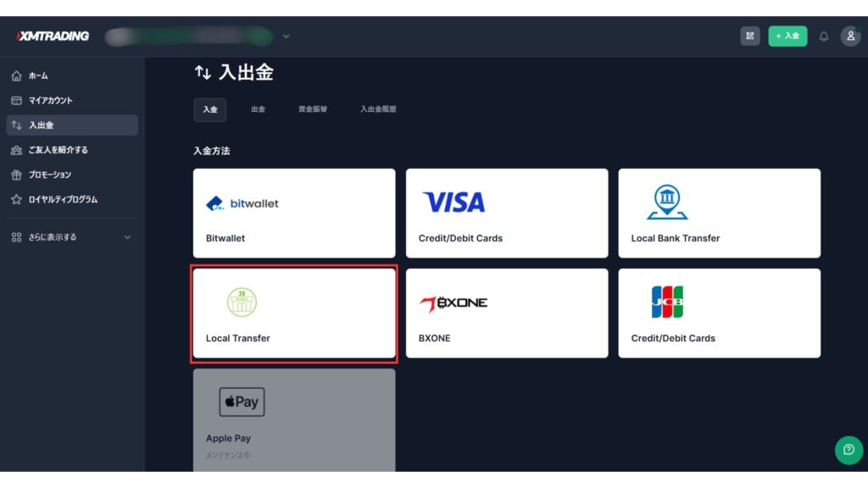This screenshot has width=868, height=488.
Task: Choose the VISA Credit/Debit Cards option
Action: pos(507,213)
